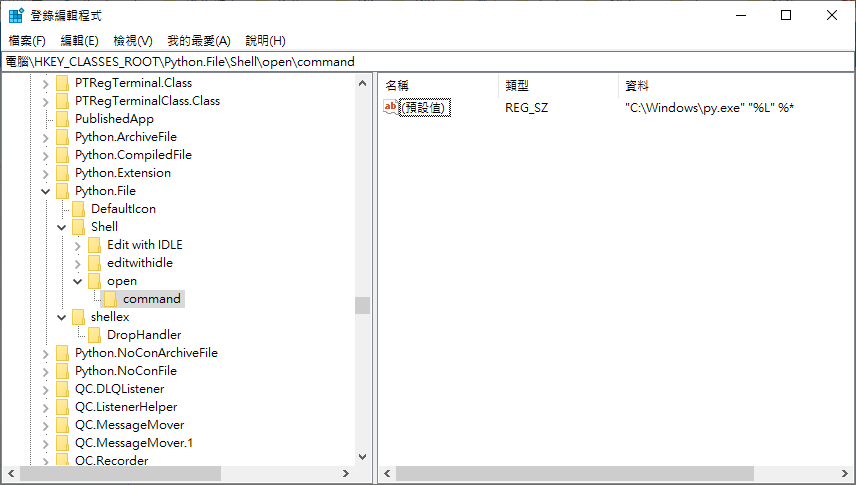Expand the Python.NoConArchiveFile key

(46, 354)
